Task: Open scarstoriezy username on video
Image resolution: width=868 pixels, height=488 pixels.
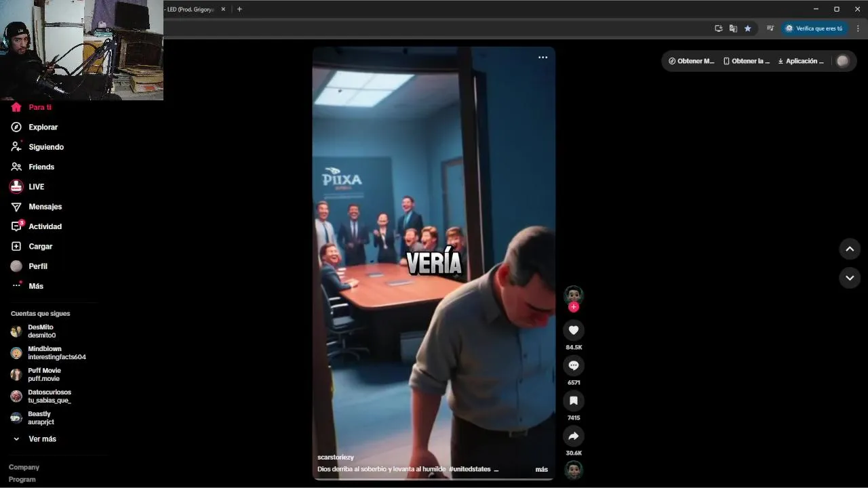Action: [336, 457]
